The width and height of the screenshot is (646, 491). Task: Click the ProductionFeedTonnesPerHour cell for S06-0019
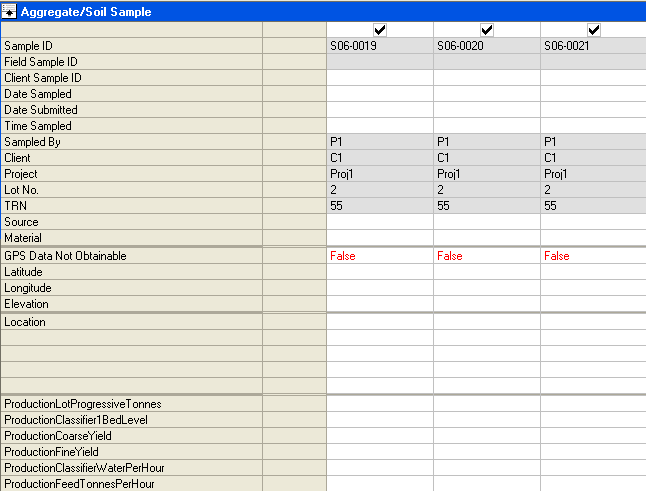[x=379, y=484]
